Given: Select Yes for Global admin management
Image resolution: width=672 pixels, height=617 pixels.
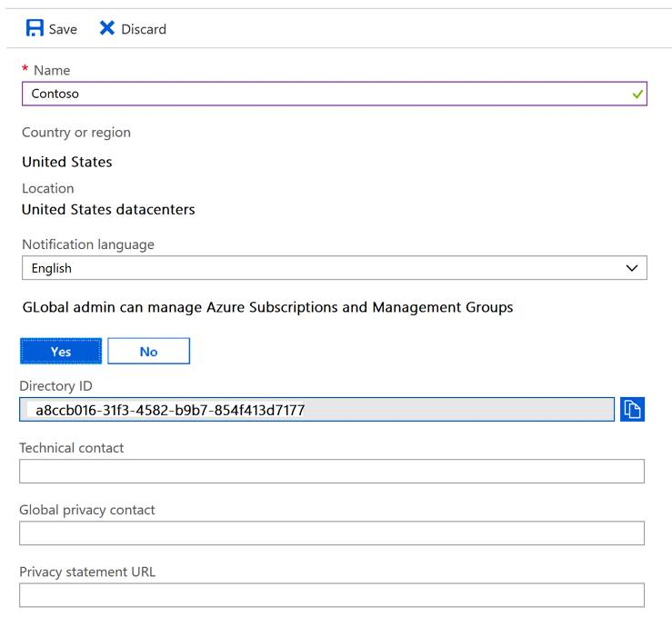Looking at the screenshot, I should [x=61, y=352].
